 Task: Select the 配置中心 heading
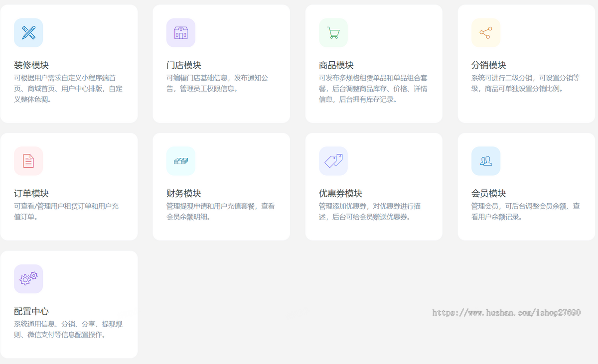click(x=31, y=311)
